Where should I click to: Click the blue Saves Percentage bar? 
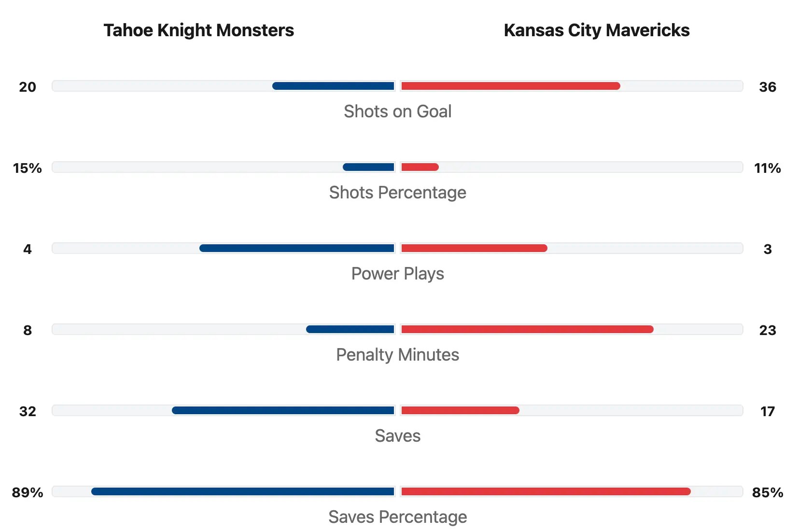point(243,492)
